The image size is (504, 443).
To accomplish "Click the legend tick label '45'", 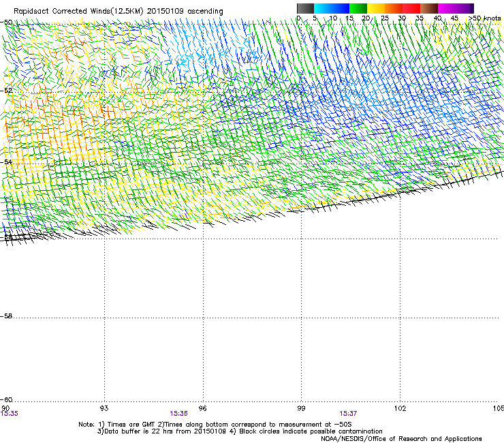I will coord(454,18).
